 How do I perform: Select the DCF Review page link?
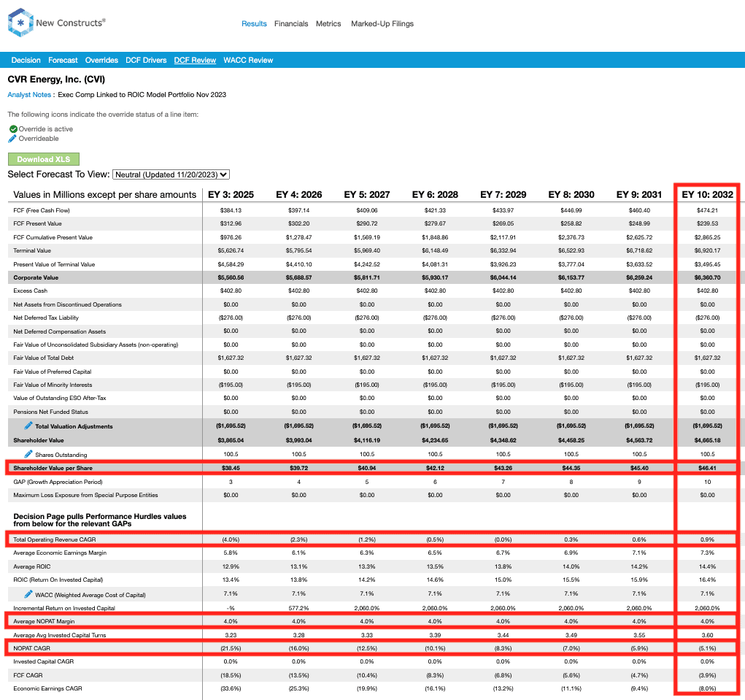tap(195, 61)
